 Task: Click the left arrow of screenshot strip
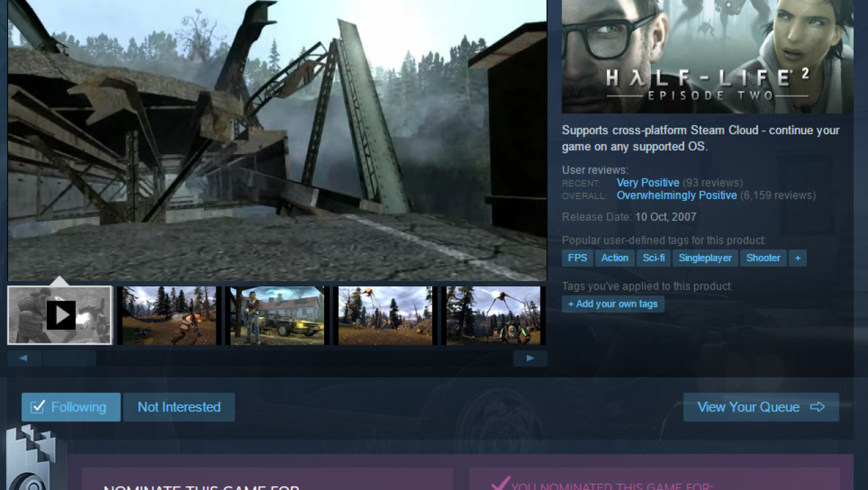pos(24,358)
